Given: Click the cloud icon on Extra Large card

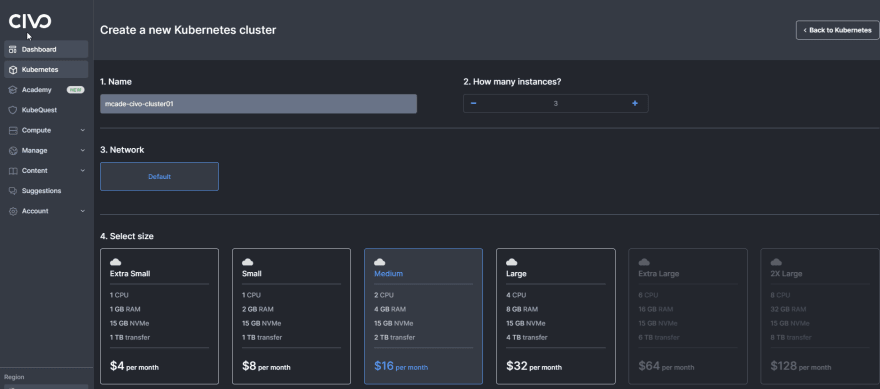Looking at the screenshot, I should (x=644, y=262).
